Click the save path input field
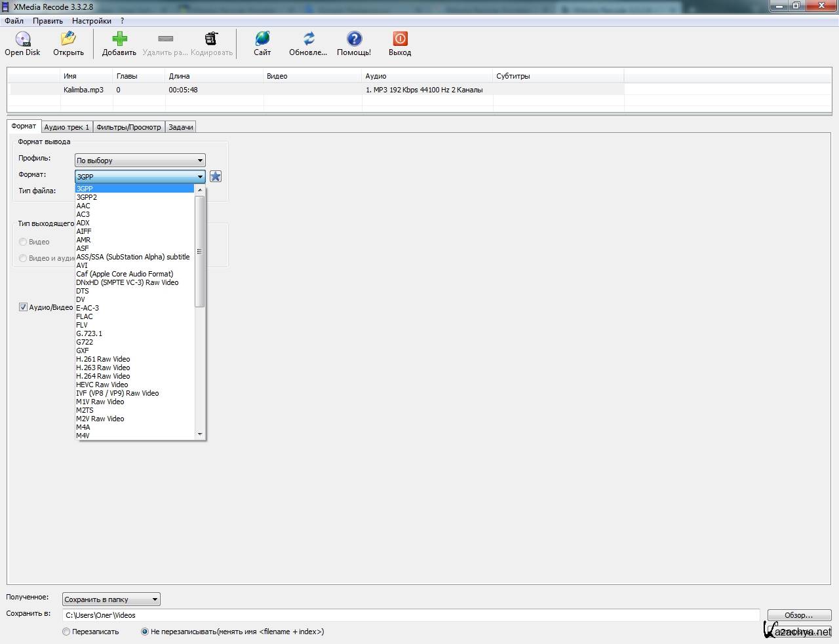This screenshot has height=644, width=839. click(x=410, y=615)
